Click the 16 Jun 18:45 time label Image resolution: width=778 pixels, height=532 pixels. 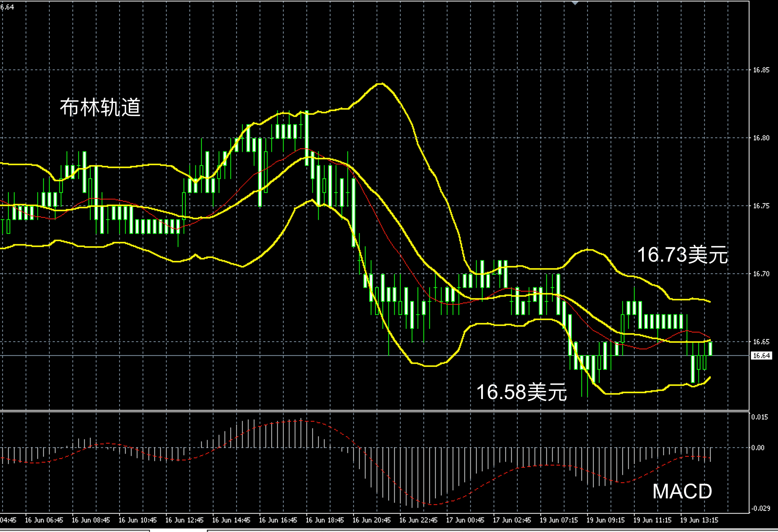[325, 520]
